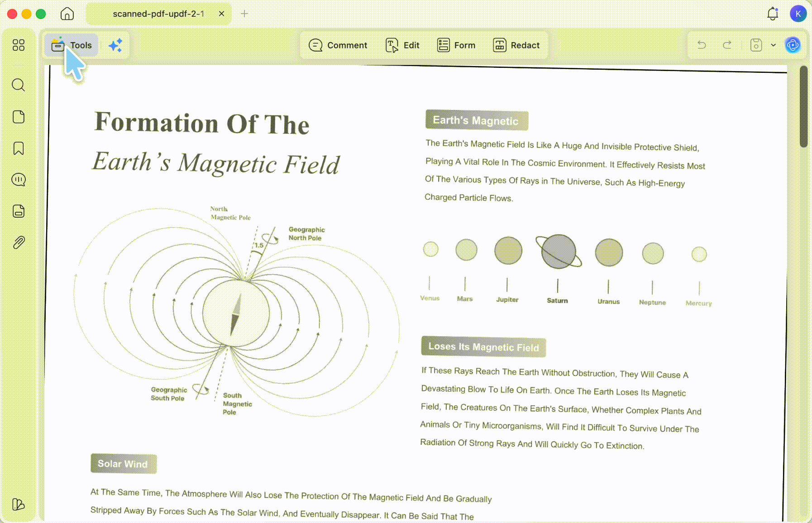Click the Save document icon

756,45
